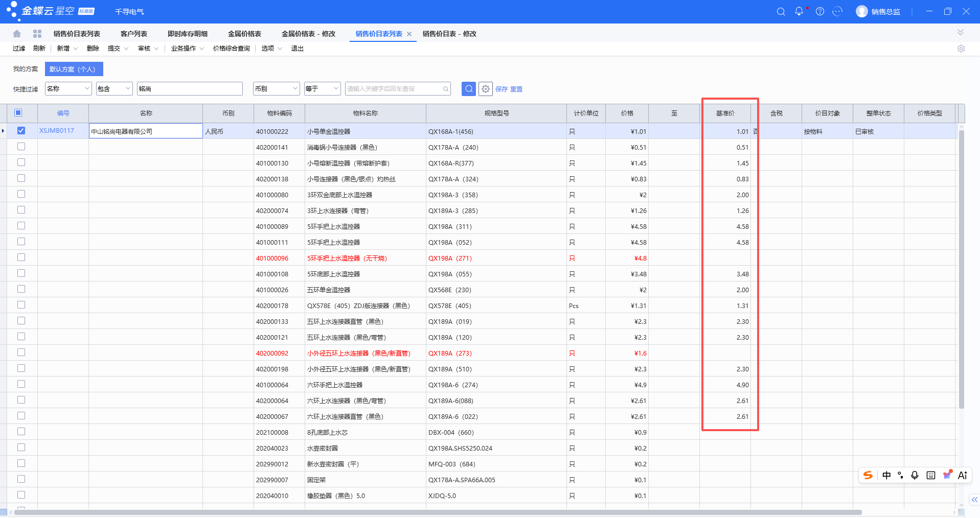Screen dimensions: 980x518
Task: Open notifications bell in title bar
Action: click(x=799, y=11)
